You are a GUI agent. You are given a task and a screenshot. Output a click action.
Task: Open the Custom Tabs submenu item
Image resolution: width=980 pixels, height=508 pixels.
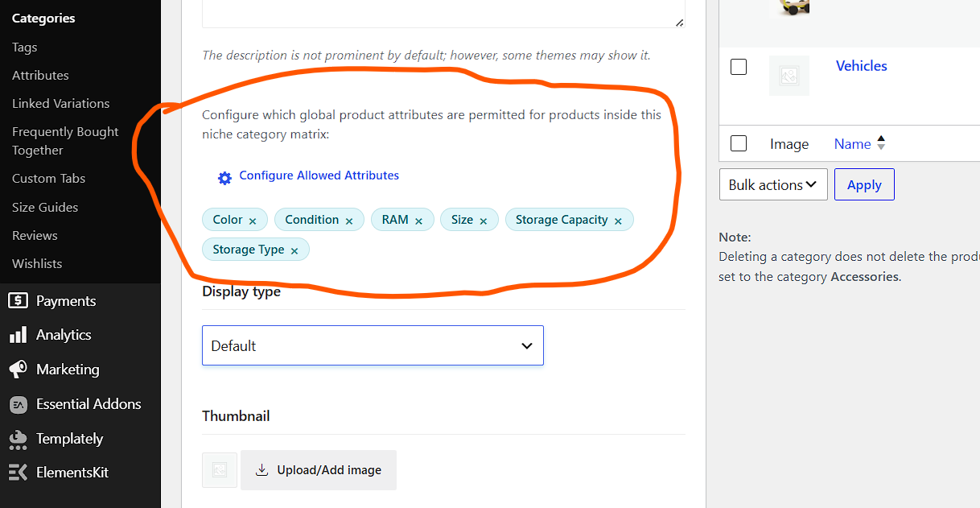48,178
